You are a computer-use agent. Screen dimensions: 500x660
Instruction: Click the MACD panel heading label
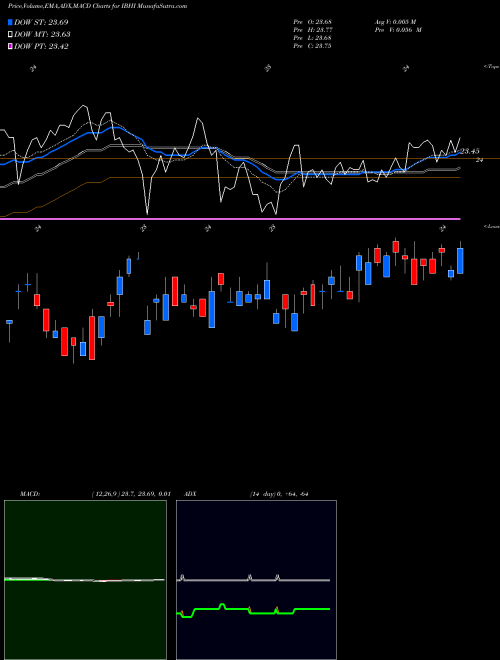pyautogui.click(x=29, y=494)
